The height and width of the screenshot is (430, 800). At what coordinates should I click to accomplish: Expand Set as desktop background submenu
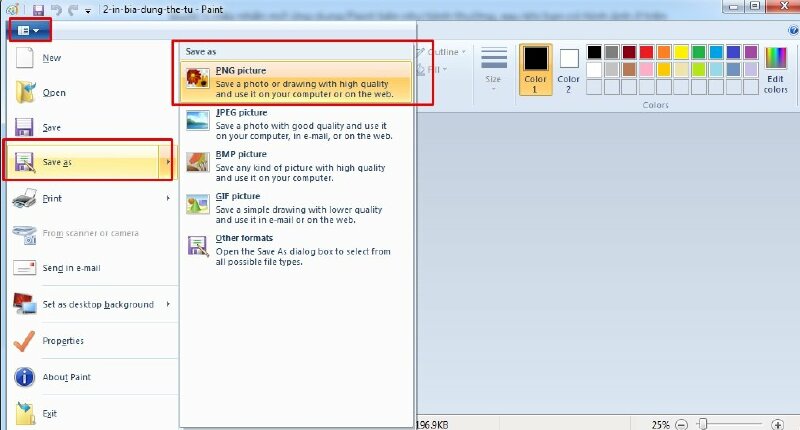pyautogui.click(x=168, y=304)
